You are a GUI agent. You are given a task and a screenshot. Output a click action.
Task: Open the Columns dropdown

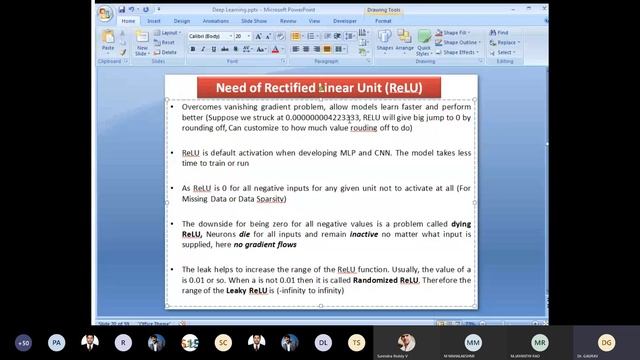point(340,49)
